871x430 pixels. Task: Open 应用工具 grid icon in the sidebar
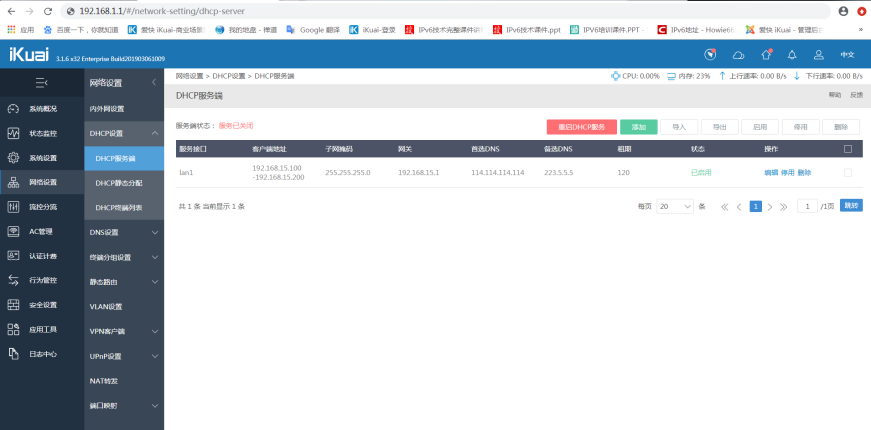click(x=13, y=329)
